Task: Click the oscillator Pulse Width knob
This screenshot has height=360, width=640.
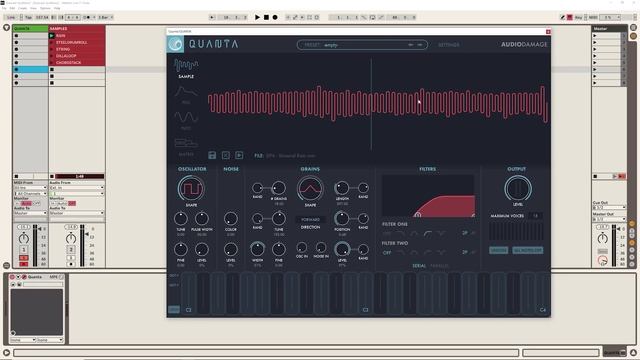Action: tap(202, 218)
